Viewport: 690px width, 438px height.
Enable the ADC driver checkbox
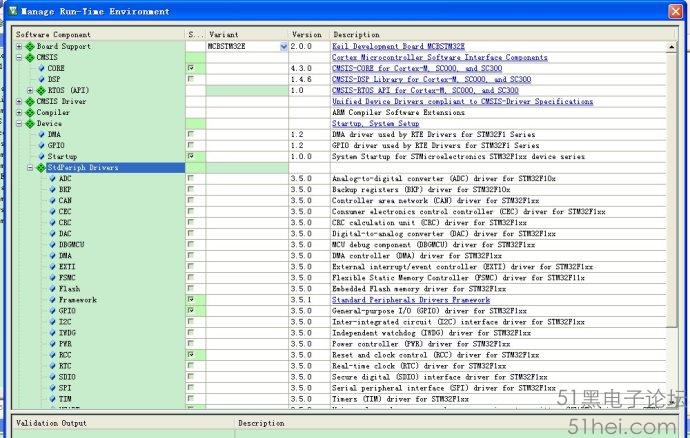pyautogui.click(x=191, y=178)
